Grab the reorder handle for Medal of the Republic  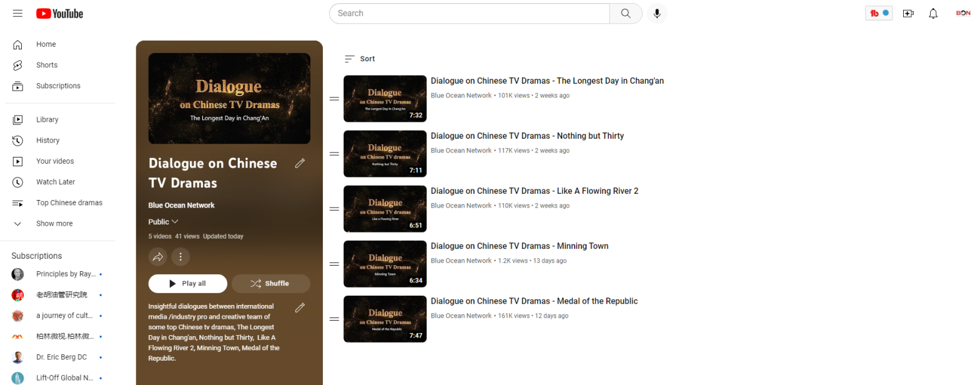(334, 319)
